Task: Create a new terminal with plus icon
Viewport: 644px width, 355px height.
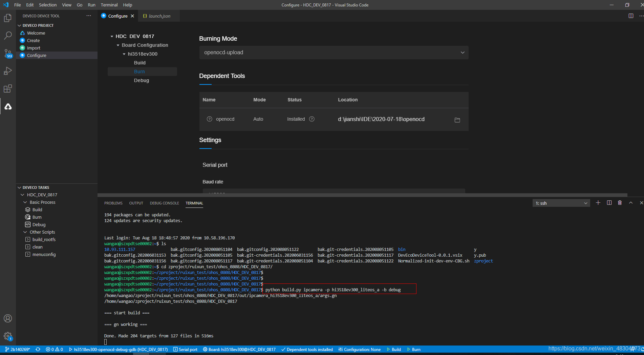Action: pos(598,203)
